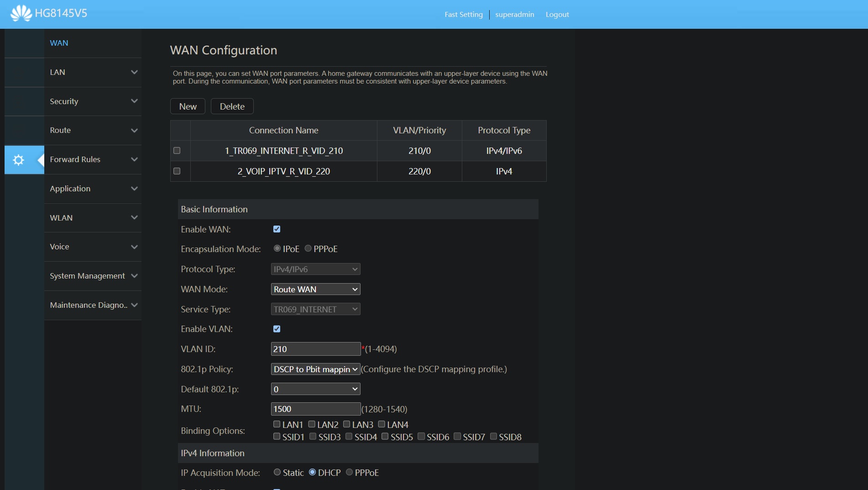The image size is (868, 490).
Task: Toggle the Enable WAN checkbox
Action: pyautogui.click(x=277, y=229)
